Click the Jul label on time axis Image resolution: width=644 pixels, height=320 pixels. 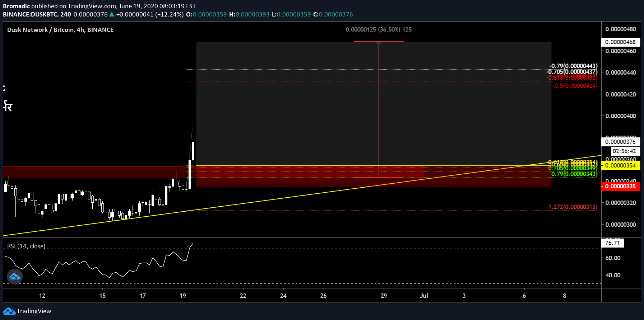click(424, 296)
